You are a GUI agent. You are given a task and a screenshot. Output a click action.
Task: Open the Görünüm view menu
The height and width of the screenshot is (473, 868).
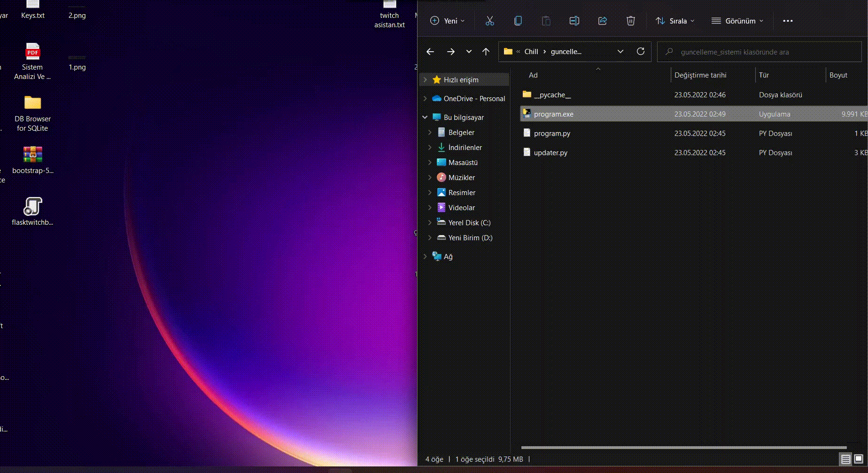pos(737,21)
